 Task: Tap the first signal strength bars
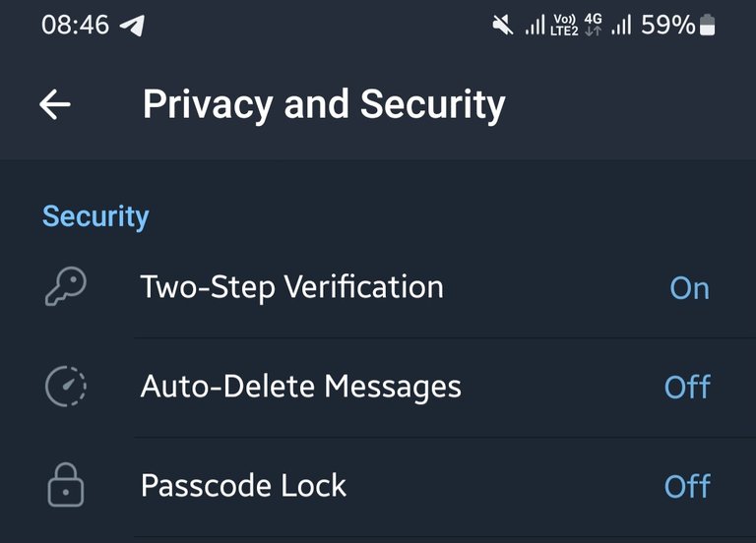[535, 25]
